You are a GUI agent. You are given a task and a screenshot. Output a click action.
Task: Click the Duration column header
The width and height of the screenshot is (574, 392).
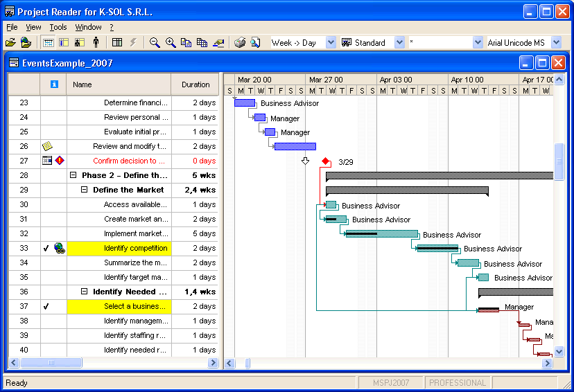tap(195, 84)
